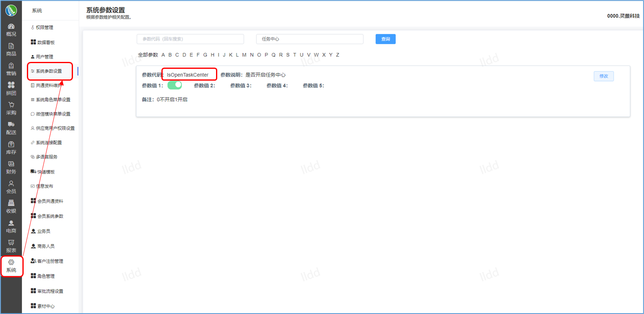
Task: Filter parameters by letter G
Action: tap(205, 55)
